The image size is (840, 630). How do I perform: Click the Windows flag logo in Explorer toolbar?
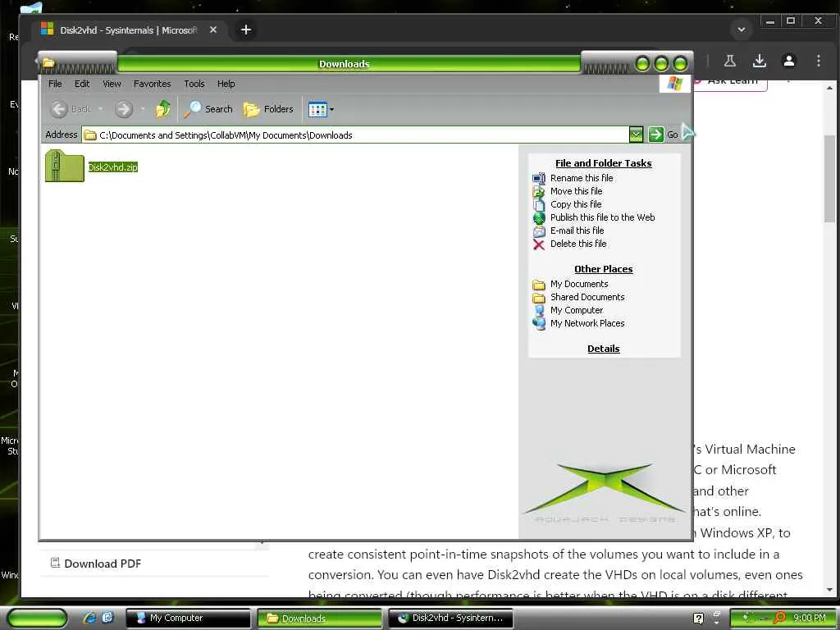point(674,84)
